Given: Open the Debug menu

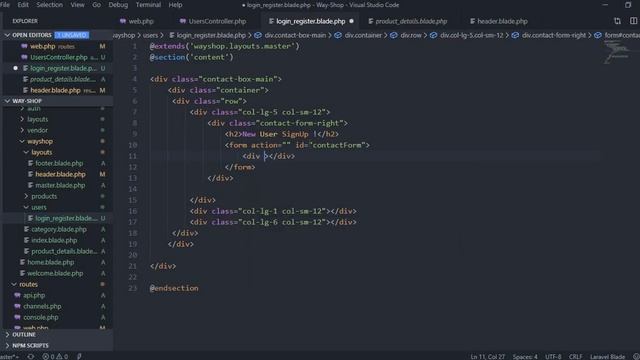Looking at the screenshot, I should click(x=118, y=5).
